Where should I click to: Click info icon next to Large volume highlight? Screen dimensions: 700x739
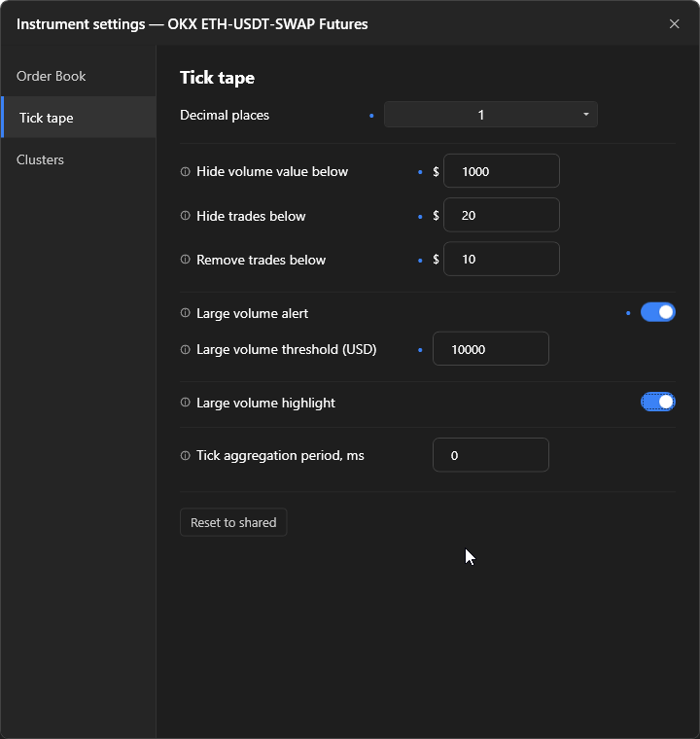point(186,403)
